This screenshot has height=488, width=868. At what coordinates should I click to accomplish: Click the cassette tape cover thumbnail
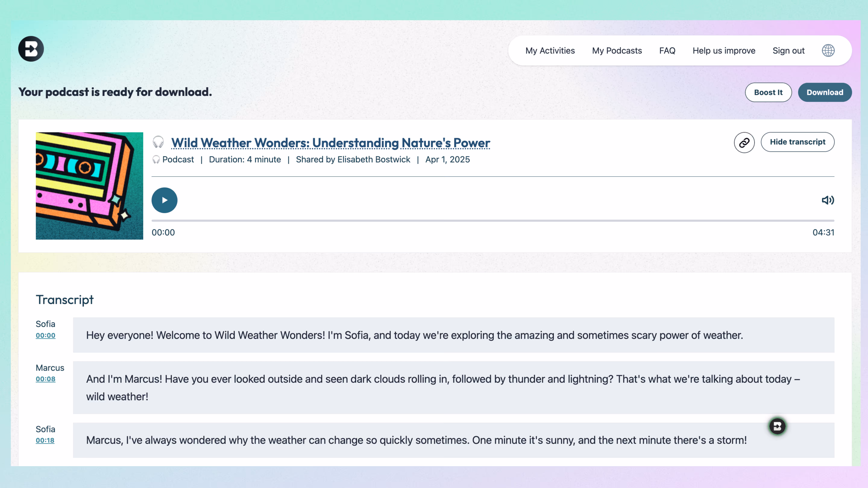pyautogui.click(x=89, y=186)
